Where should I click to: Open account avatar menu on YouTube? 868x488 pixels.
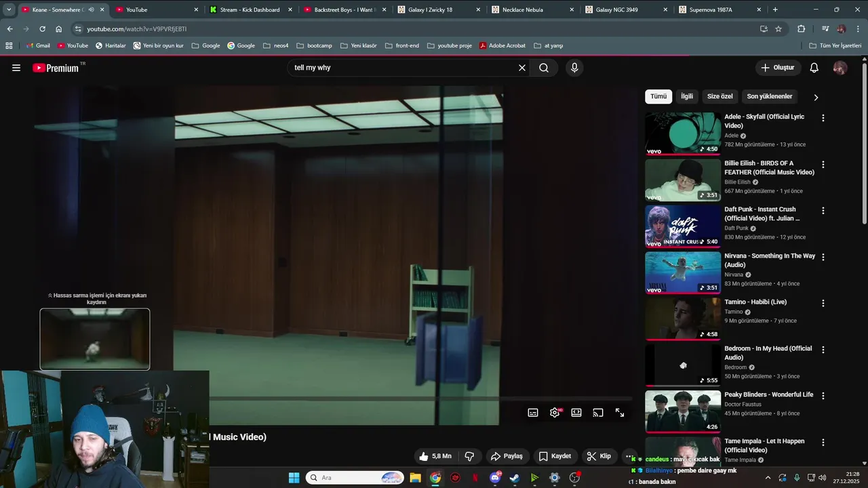[x=840, y=68]
